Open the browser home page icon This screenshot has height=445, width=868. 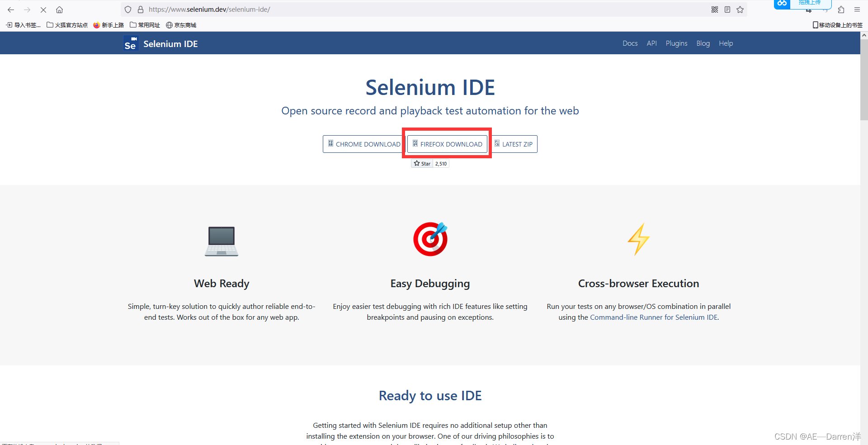pos(59,9)
